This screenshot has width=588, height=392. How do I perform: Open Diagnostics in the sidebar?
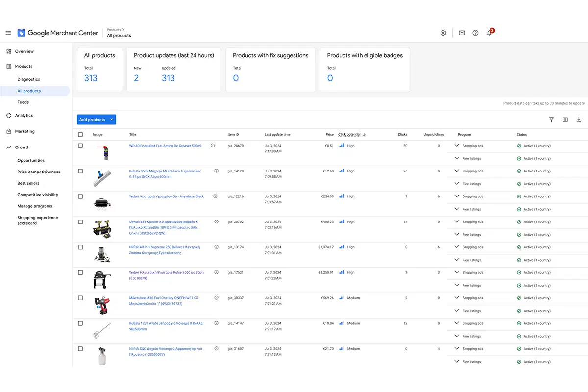click(x=28, y=79)
